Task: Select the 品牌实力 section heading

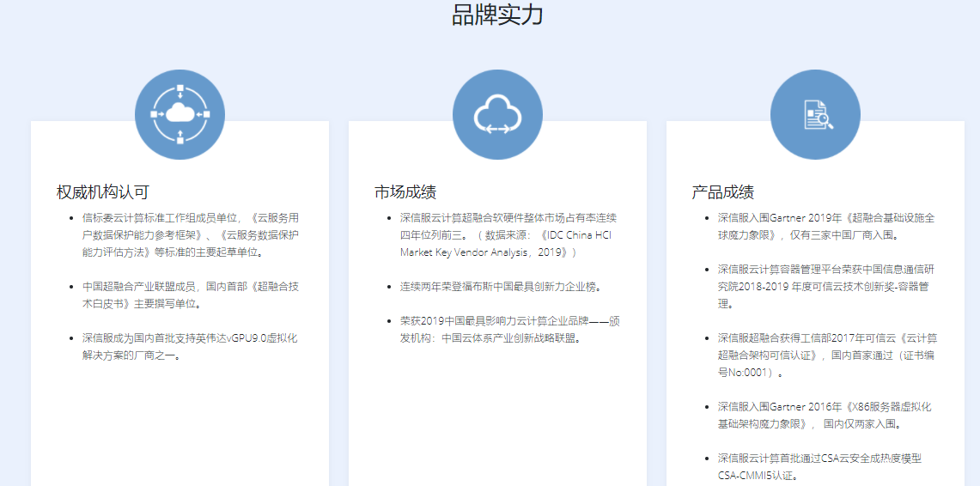Action: 497,15
